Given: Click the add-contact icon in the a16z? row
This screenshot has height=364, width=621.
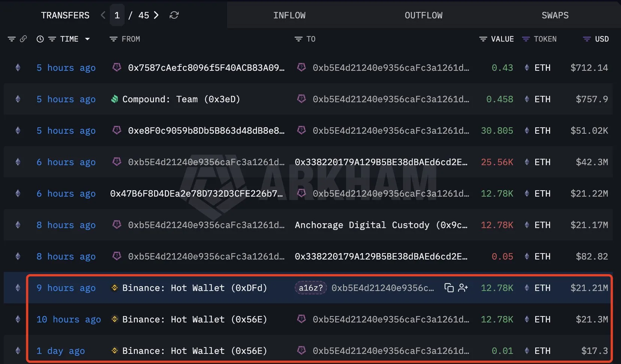Looking at the screenshot, I should point(463,288).
